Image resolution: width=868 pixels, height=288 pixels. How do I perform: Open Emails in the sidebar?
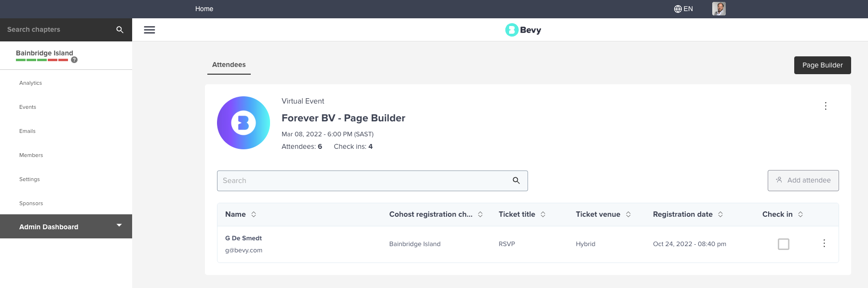pos(27,131)
